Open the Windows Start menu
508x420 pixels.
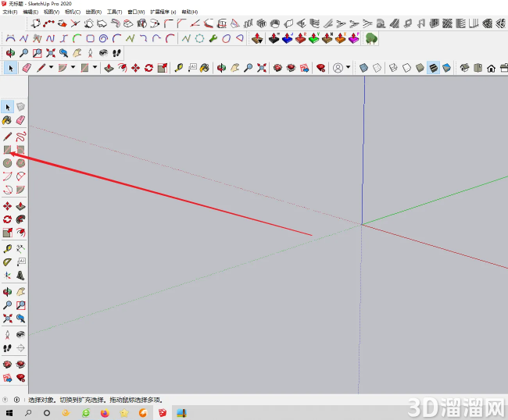(9, 413)
